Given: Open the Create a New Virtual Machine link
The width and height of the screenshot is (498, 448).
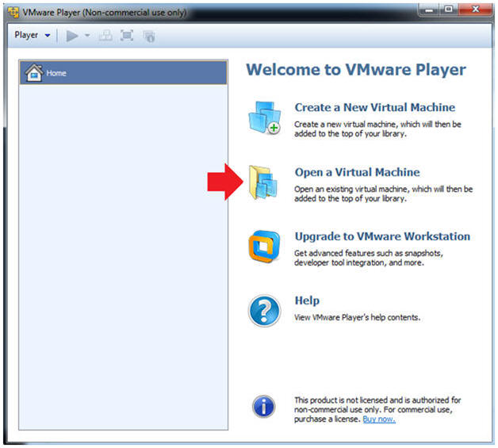Looking at the screenshot, I should (375, 107).
